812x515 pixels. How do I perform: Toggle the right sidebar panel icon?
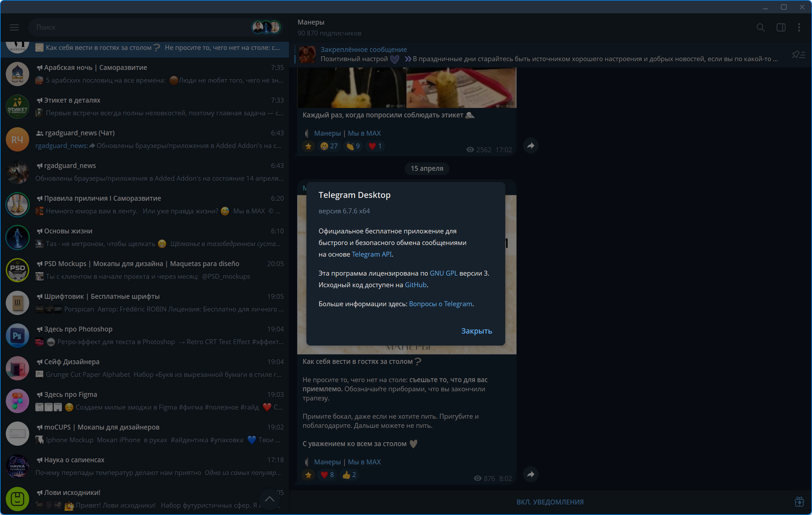tap(781, 27)
